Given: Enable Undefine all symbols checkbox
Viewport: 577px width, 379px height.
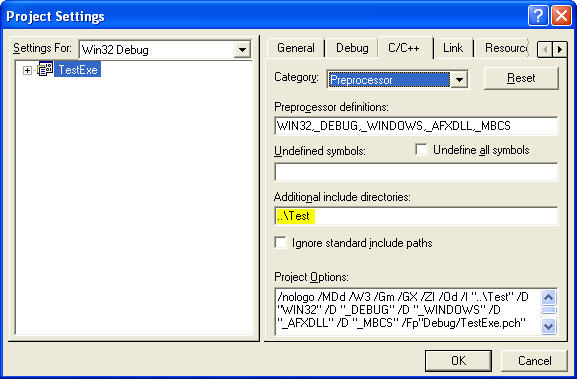Looking at the screenshot, I should click(421, 149).
